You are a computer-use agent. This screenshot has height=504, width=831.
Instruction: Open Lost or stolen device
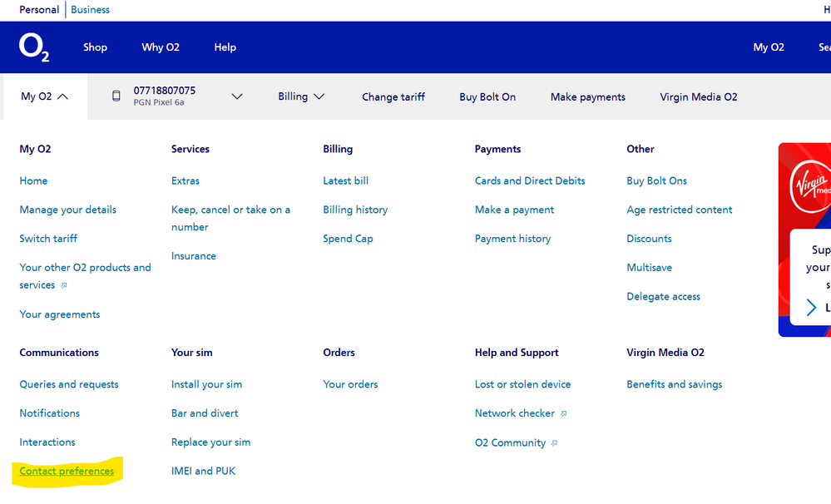(522, 384)
